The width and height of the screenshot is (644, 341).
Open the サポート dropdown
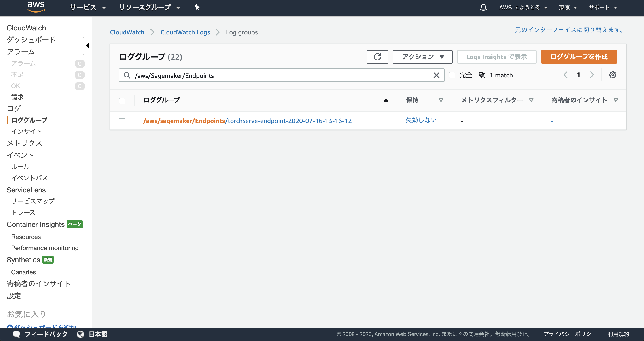[x=603, y=7]
